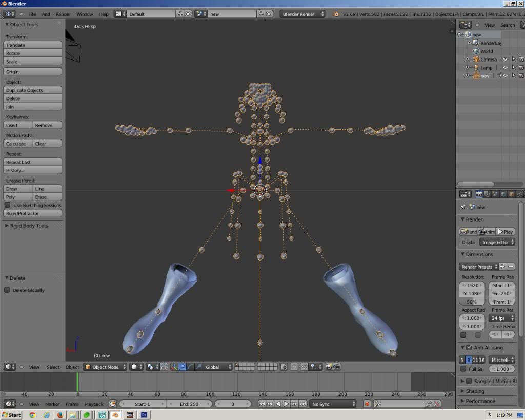Click the Duplicate Objects button

coord(32,90)
